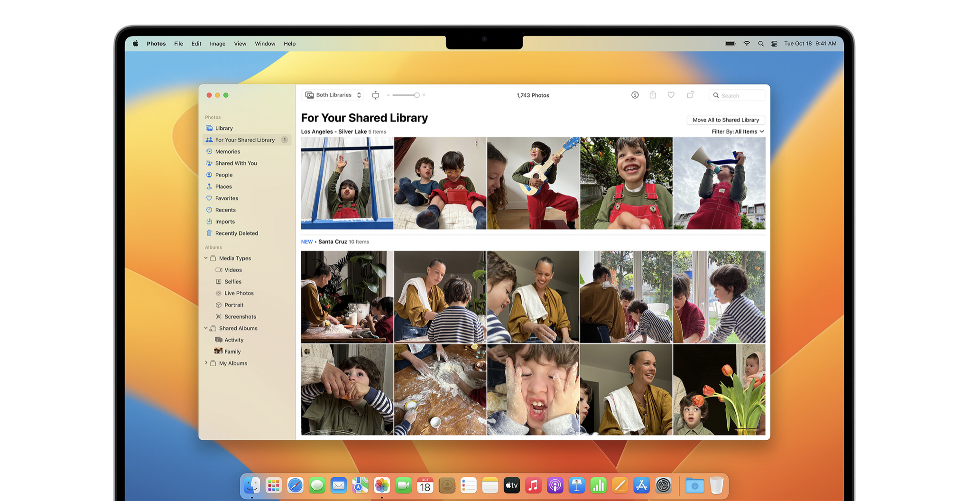Click the thumbnail zoom slider knob
This screenshot has width=980, height=501.
click(416, 95)
